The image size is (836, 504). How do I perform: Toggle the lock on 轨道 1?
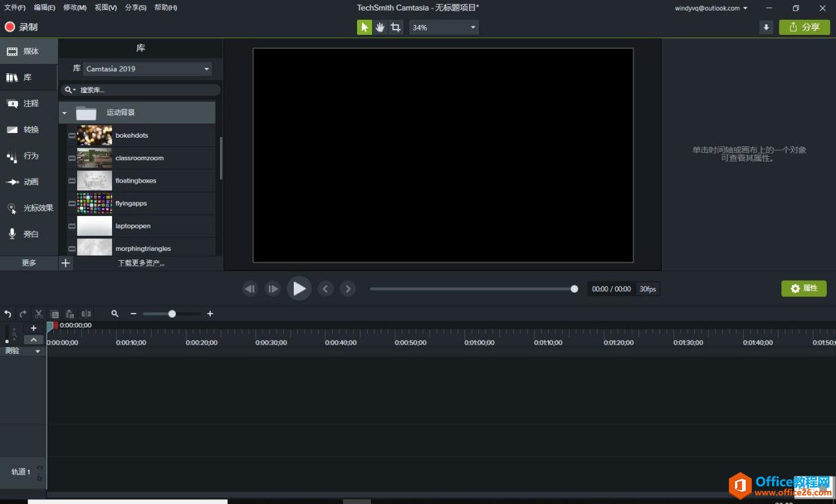40,477
